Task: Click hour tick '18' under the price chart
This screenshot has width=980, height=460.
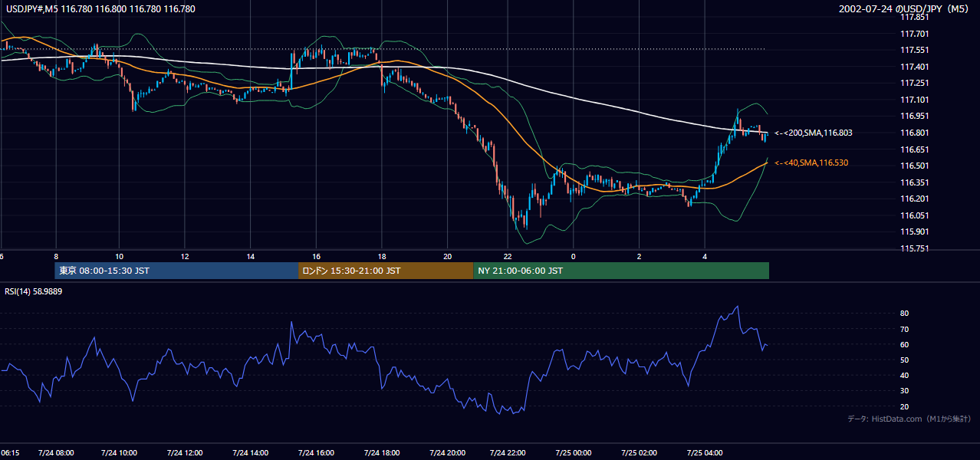Action: click(x=382, y=256)
